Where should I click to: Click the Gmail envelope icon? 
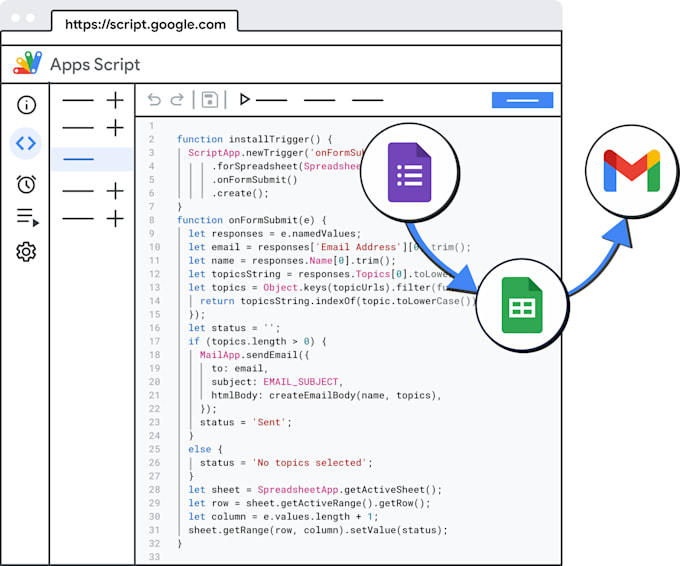631,170
